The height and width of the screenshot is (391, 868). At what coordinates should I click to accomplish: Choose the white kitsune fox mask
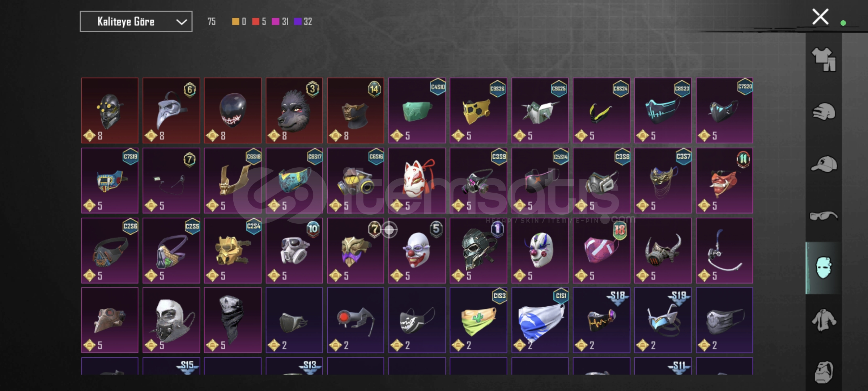coord(417,180)
